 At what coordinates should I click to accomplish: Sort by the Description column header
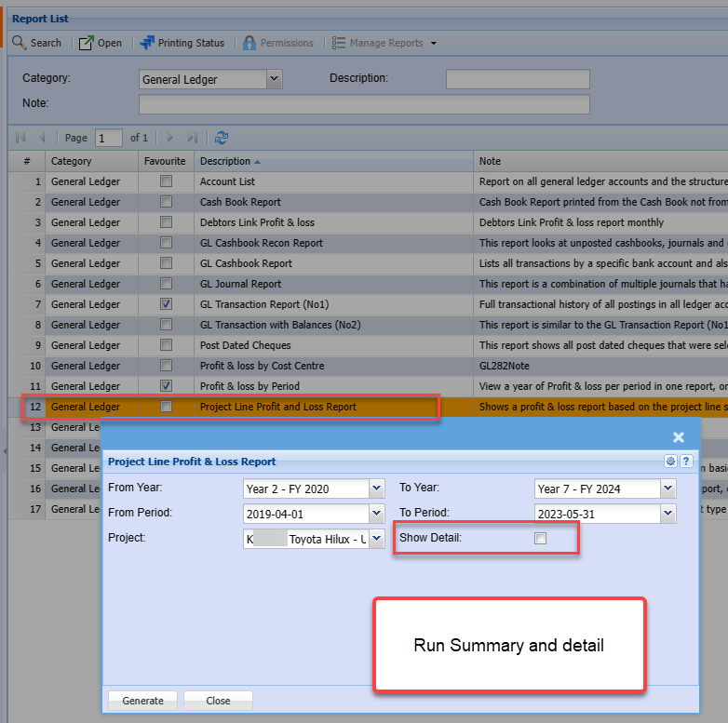coord(224,162)
